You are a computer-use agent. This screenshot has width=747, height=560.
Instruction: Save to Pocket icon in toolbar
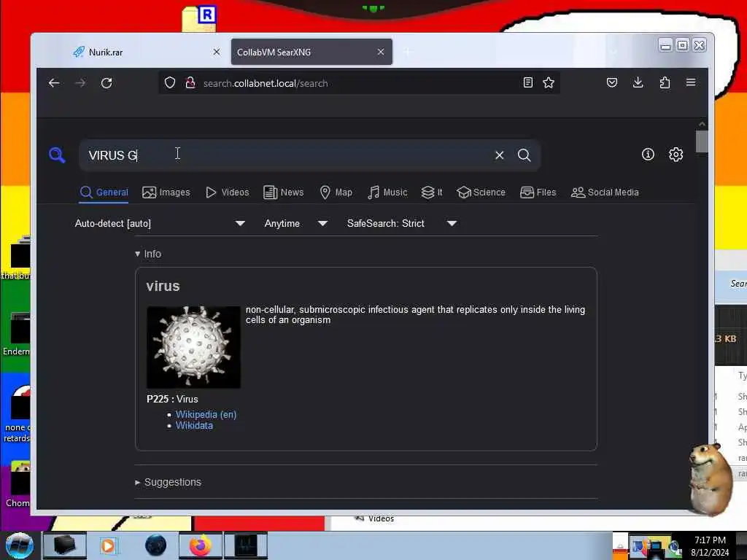click(x=612, y=82)
